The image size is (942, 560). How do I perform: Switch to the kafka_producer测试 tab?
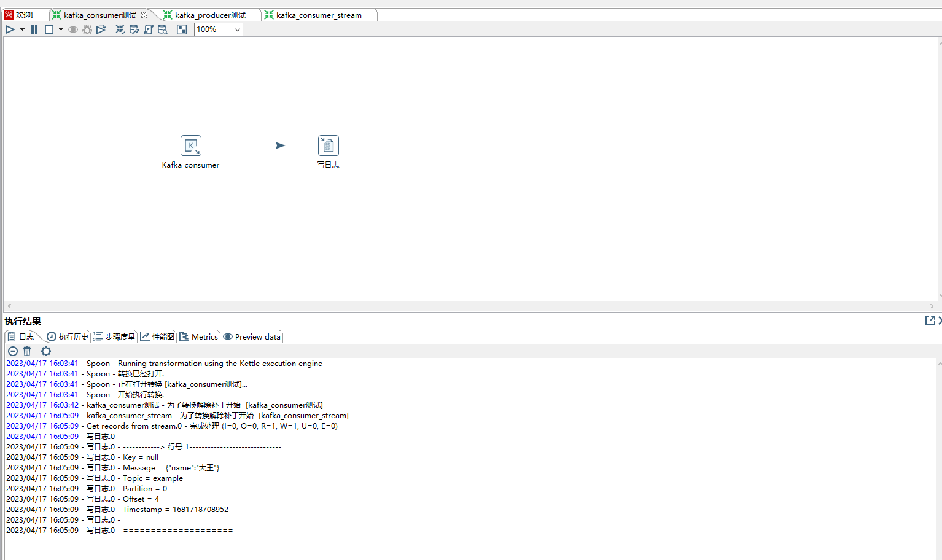(x=209, y=15)
